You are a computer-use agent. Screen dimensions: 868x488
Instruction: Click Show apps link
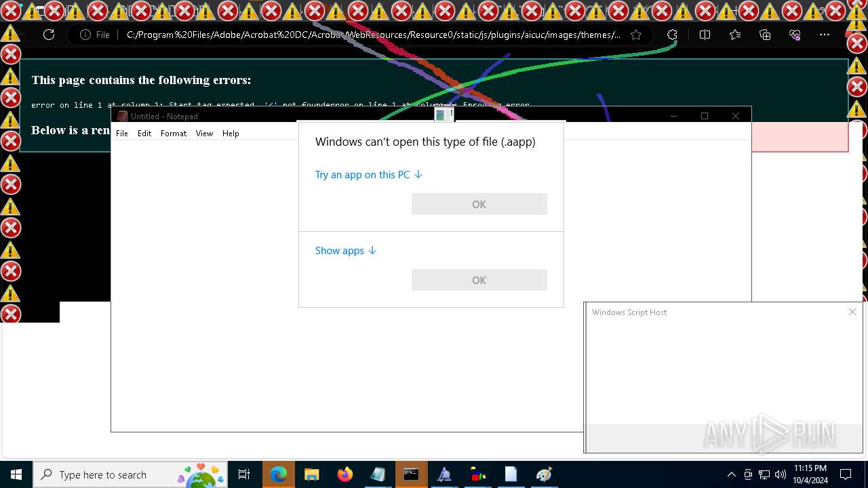point(345,251)
